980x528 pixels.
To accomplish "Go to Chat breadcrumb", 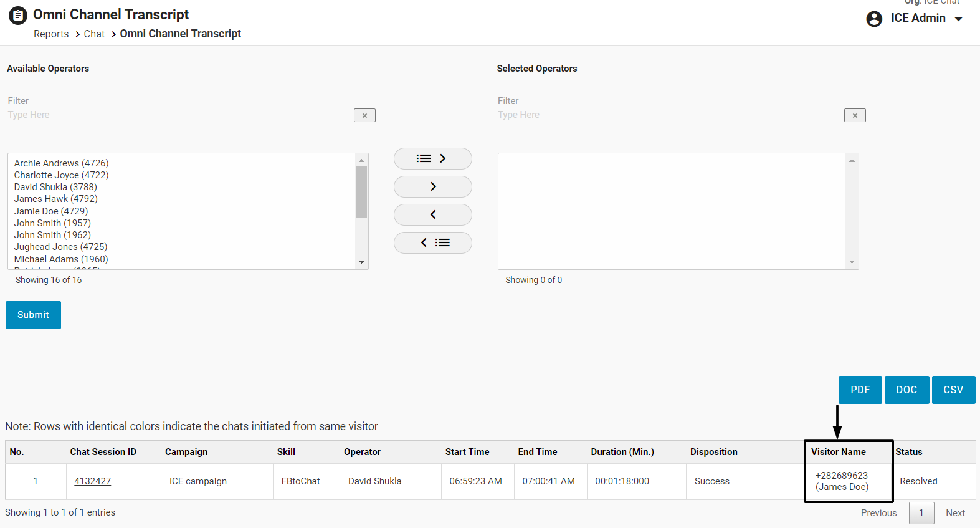I will pyautogui.click(x=94, y=34).
